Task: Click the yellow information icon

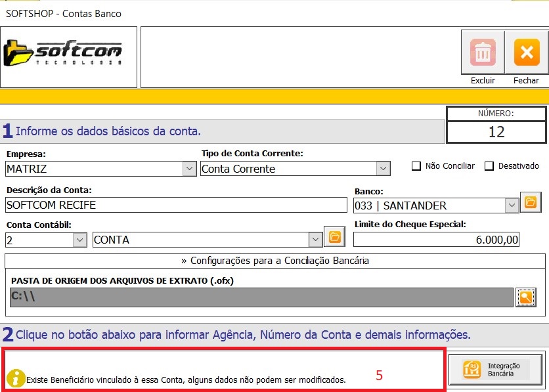Action: coord(16,378)
